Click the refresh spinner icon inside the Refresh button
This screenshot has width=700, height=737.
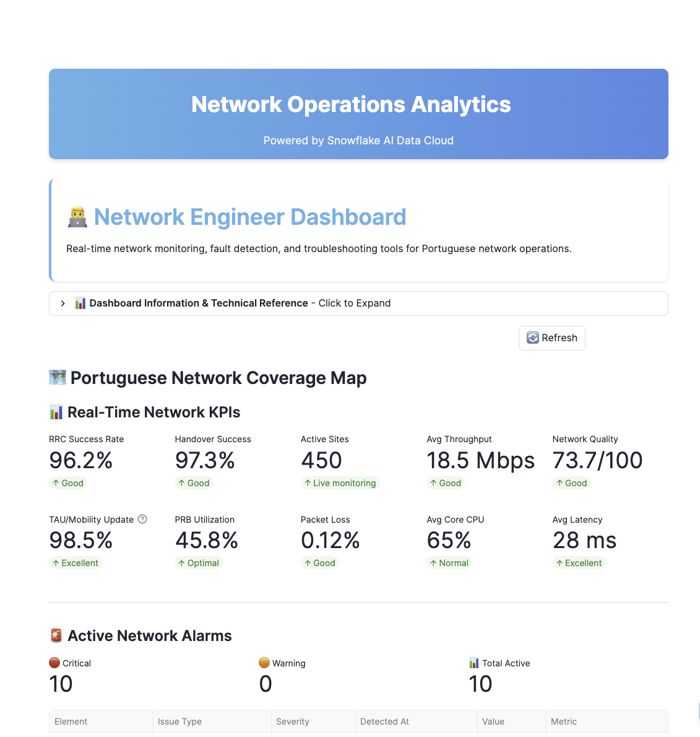tap(533, 338)
